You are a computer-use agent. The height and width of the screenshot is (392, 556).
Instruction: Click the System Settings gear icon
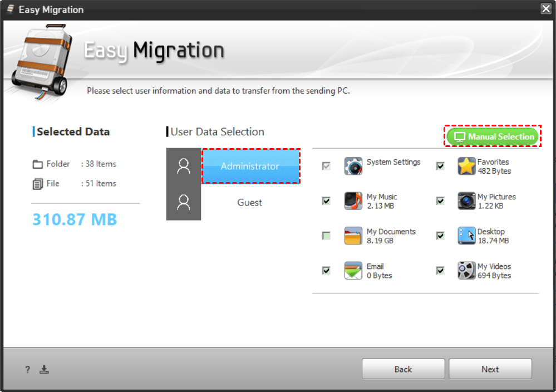(x=353, y=166)
